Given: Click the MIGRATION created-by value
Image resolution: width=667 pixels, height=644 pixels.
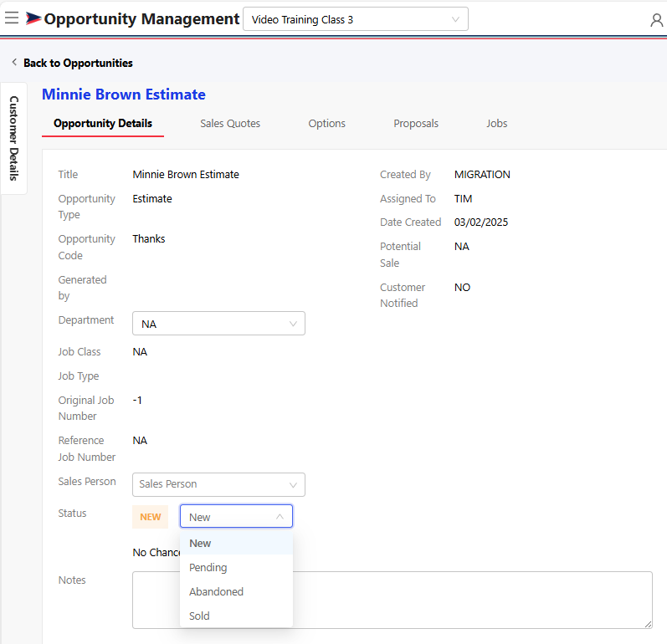Looking at the screenshot, I should pyautogui.click(x=482, y=174).
